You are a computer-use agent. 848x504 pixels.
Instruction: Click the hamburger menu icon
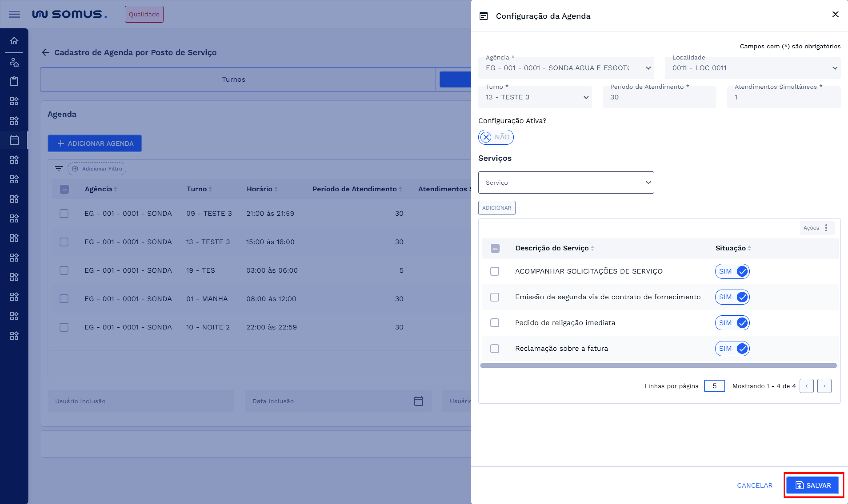(14, 14)
